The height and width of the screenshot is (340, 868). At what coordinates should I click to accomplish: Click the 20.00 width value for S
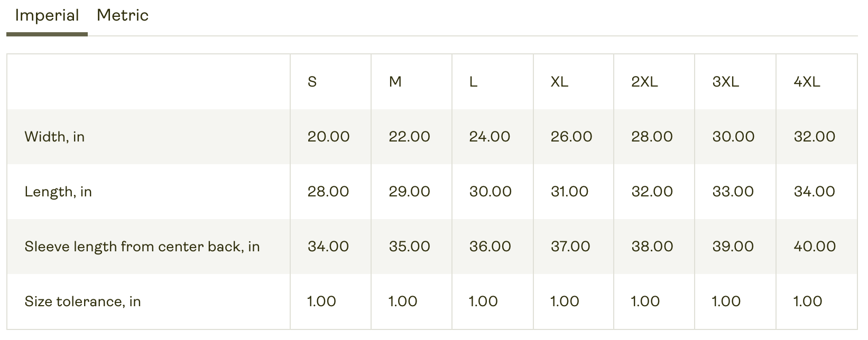(328, 137)
